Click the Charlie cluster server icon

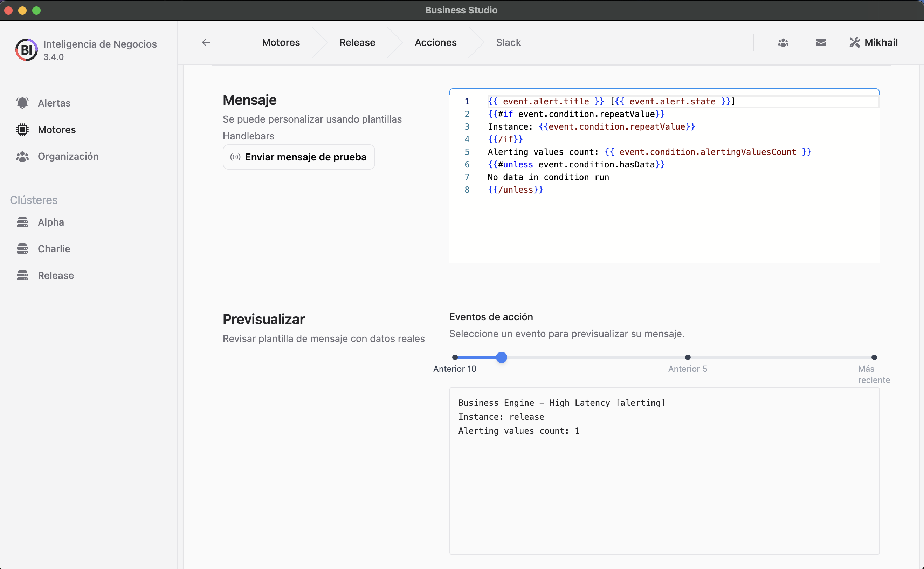[22, 249]
